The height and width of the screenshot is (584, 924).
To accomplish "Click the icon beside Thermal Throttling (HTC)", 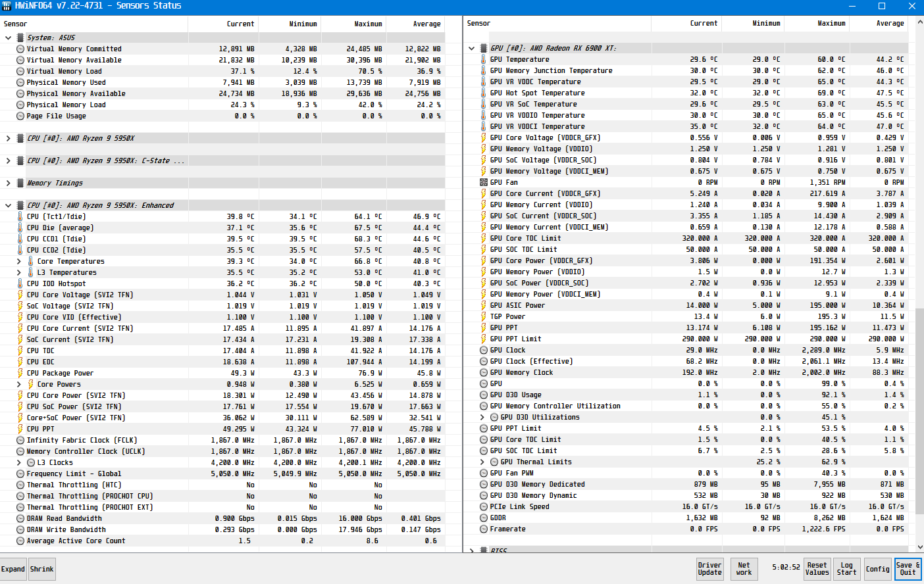I will coord(20,485).
